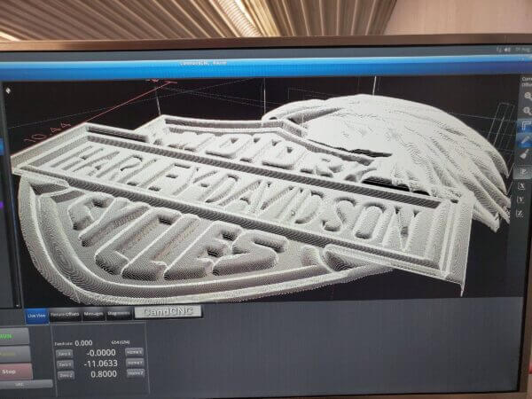Click the Home Z button
The width and height of the screenshot is (532, 399).
136,373
